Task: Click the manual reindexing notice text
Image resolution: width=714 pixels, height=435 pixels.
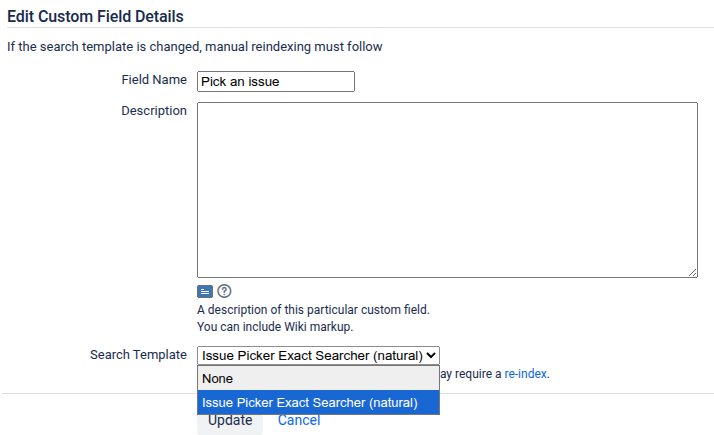Action: (195, 46)
